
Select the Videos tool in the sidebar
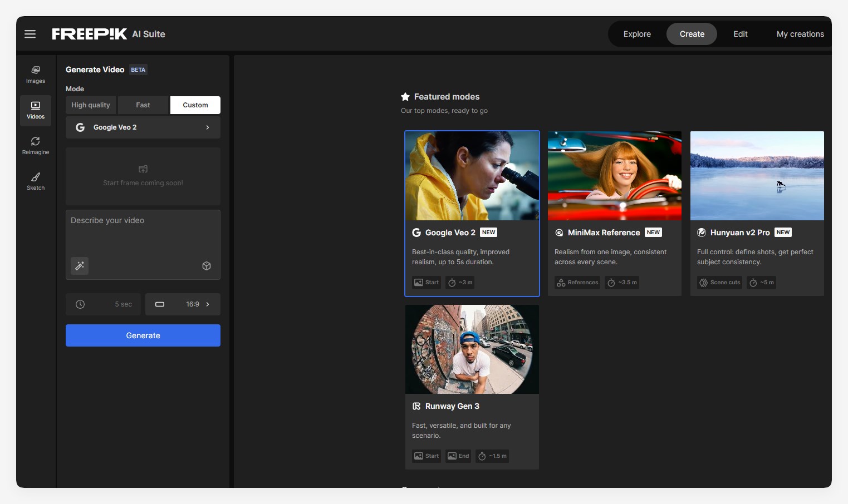[x=35, y=110]
